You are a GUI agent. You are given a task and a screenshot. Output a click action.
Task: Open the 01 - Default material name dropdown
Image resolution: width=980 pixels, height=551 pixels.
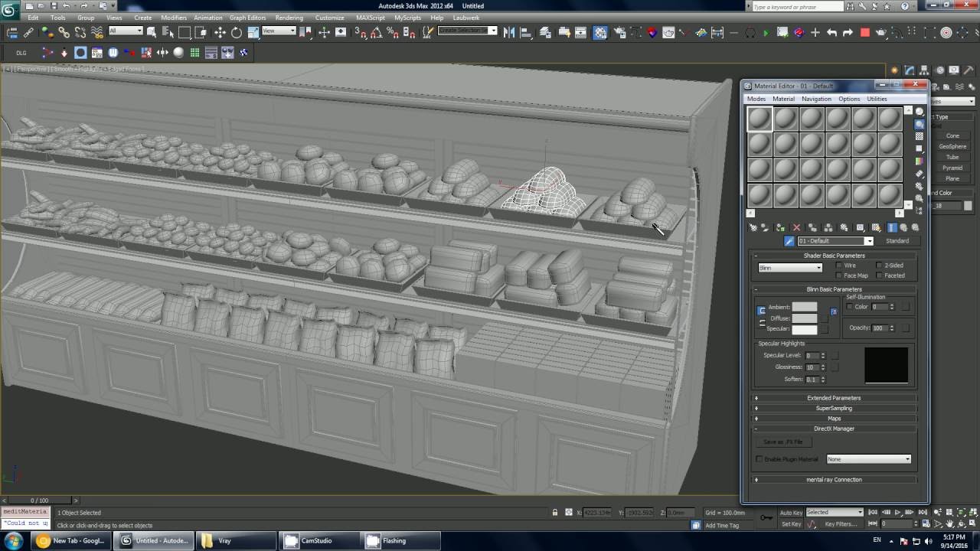coord(835,241)
